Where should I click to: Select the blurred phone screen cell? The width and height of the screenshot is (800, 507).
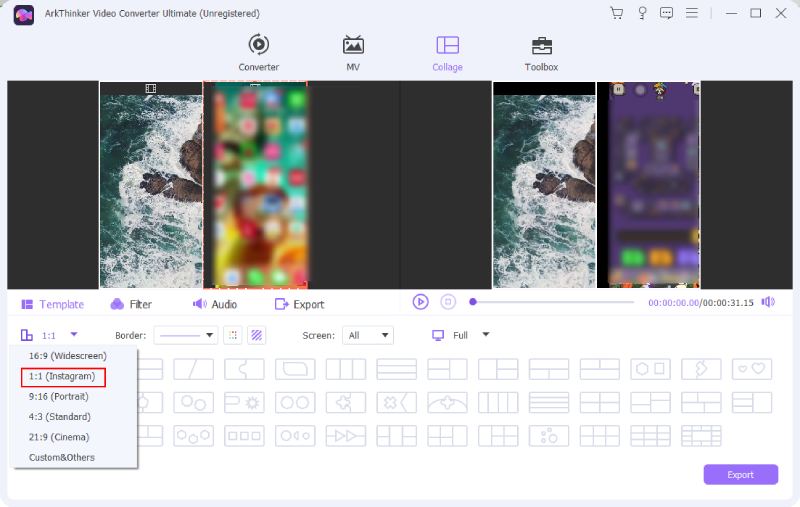[x=255, y=185]
